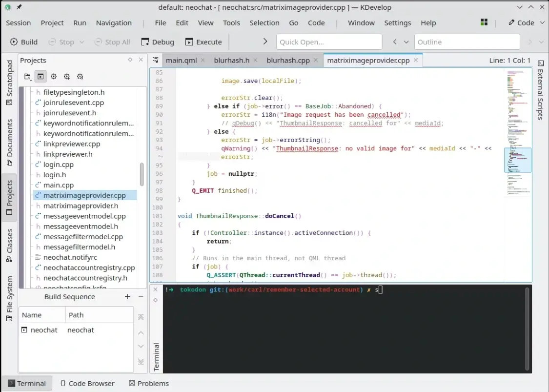Click the third gear icon in Projects toolbar
The width and height of the screenshot is (549, 392).
80,76
